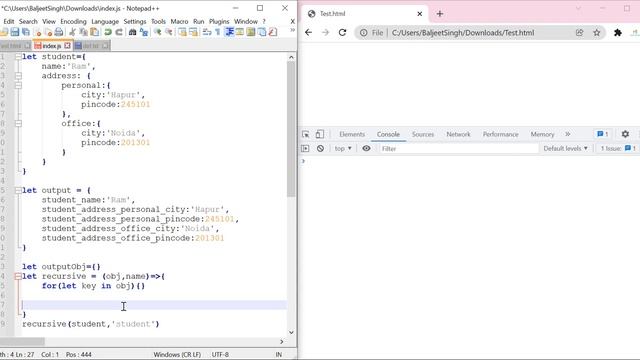Viewport: 640px width, 360px height.
Task: Open the Language menu
Action: coord(105,22)
